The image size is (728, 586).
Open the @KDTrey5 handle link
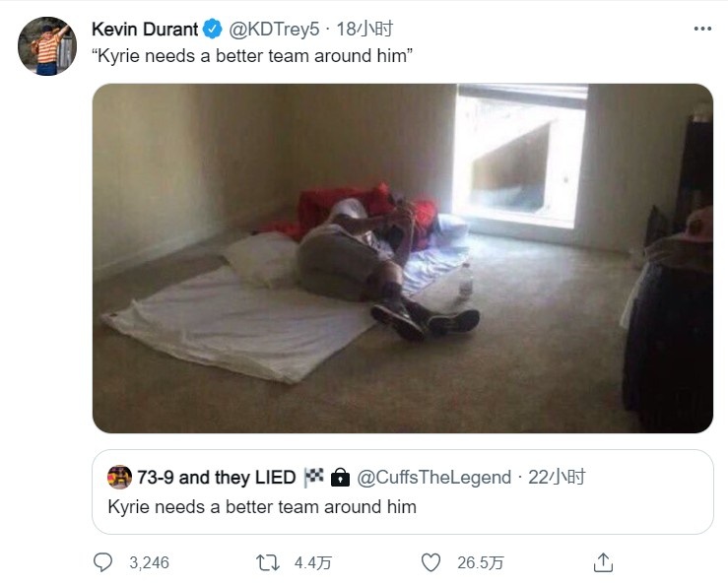click(274, 30)
